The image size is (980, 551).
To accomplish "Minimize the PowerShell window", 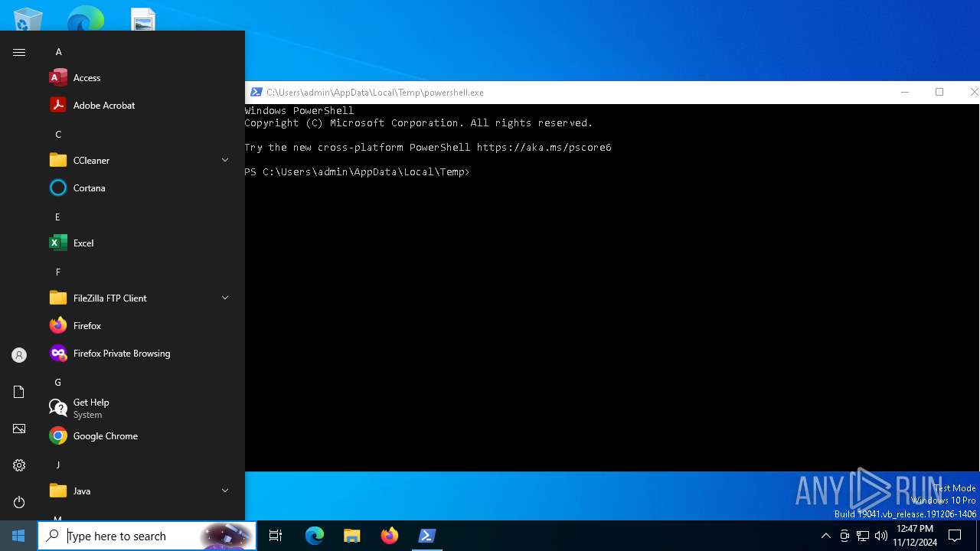I will (x=905, y=92).
